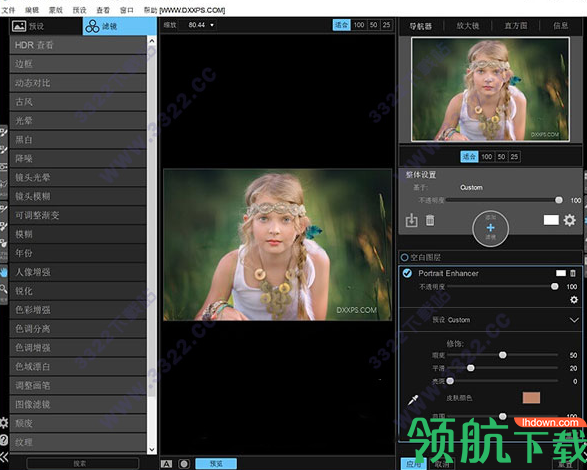Click the Portrait Enhancer 不透明度 slider handle
Image resolution: width=587 pixels, height=470 pixels.
[554, 286]
